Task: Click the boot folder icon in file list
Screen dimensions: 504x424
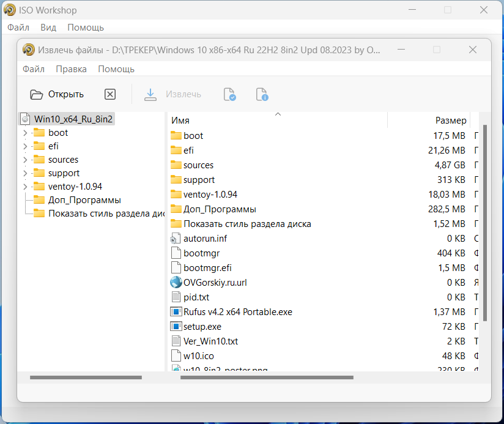Action: pos(176,136)
